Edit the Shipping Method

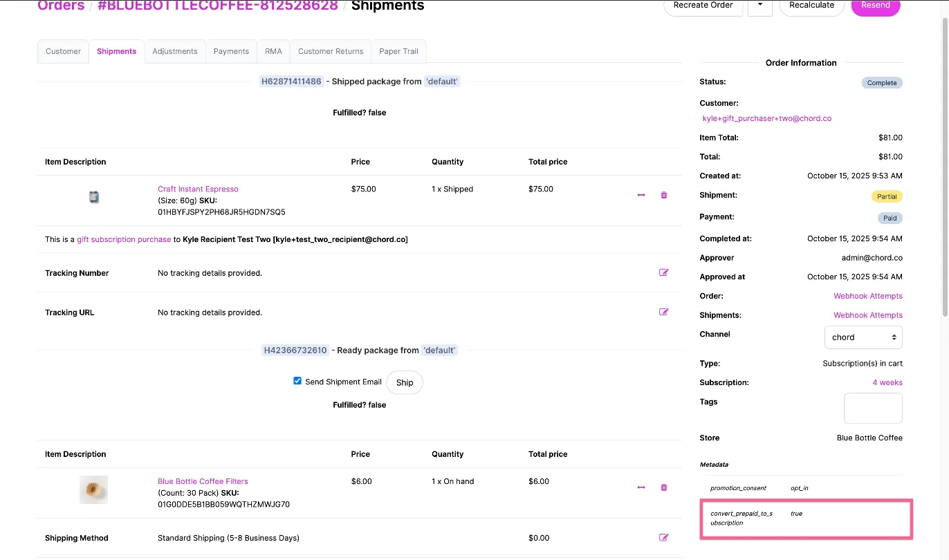[664, 537]
